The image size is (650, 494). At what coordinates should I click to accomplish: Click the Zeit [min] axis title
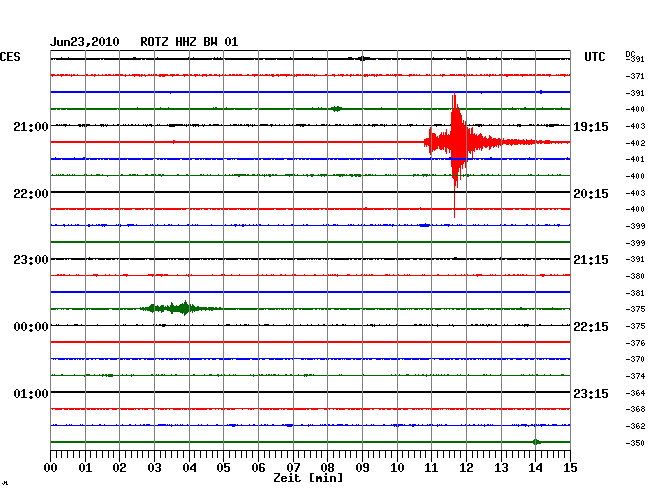[308, 478]
